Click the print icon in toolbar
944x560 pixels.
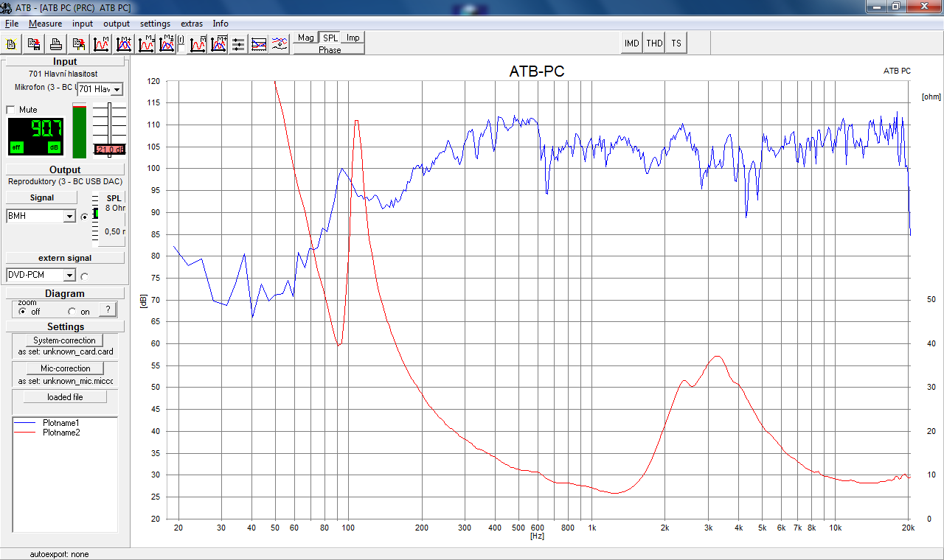pos(56,44)
